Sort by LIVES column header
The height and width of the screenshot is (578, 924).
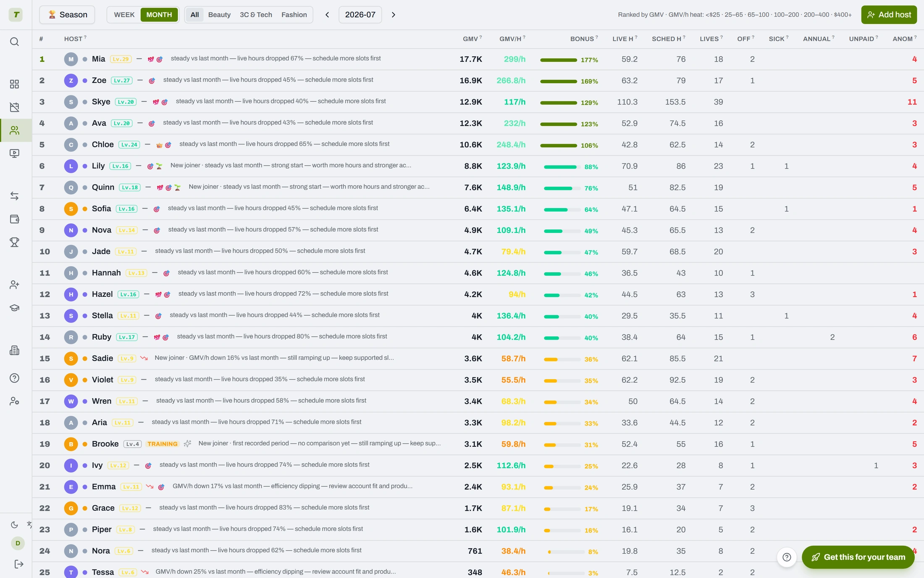(711, 39)
